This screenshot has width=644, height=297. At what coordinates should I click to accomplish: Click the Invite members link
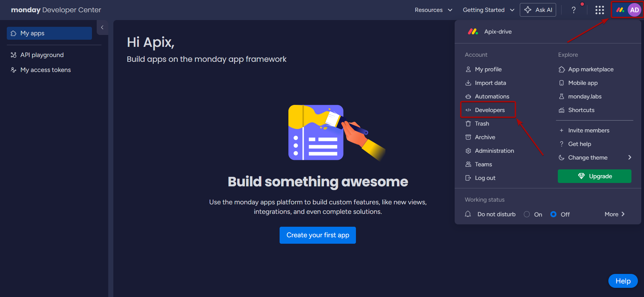(589, 130)
